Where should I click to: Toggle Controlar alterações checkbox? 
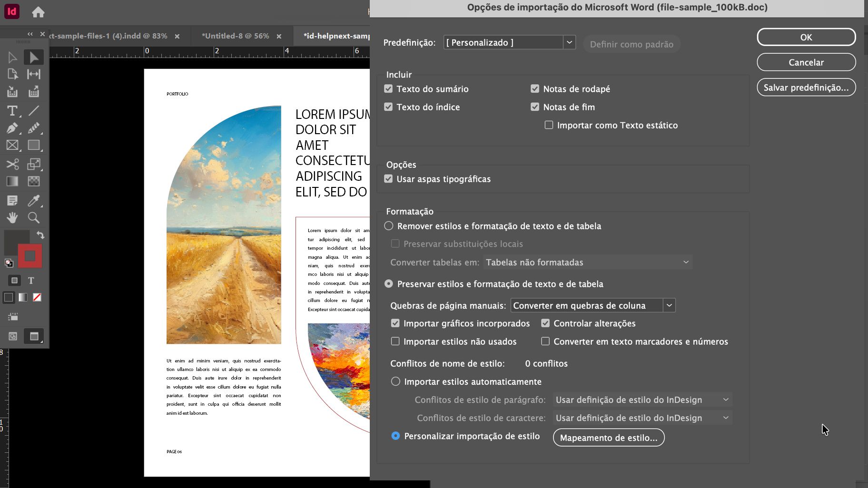(x=545, y=323)
